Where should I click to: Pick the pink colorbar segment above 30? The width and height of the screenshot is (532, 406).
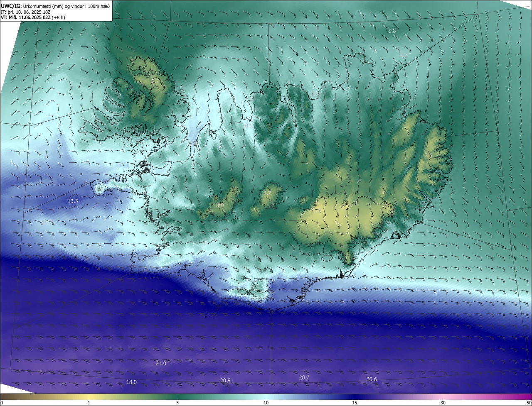[x=443, y=396]
